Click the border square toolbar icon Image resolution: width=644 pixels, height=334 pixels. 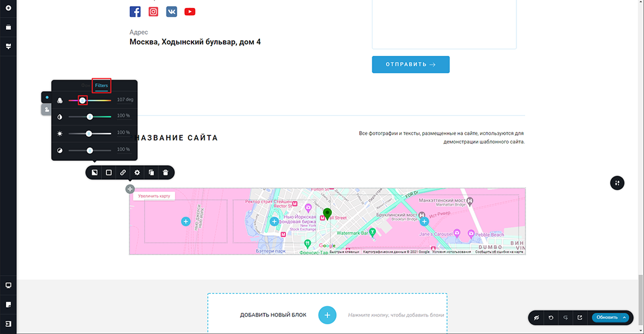(x=109, y=172)
